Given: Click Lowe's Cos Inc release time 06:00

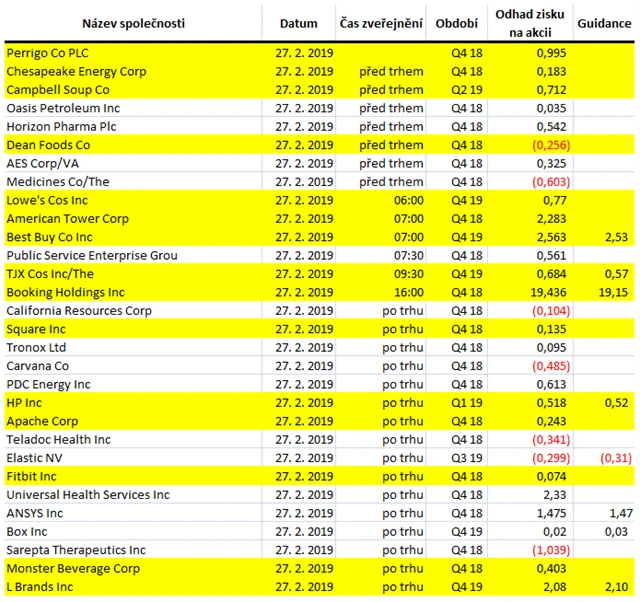Looking at the screenshot, I should point(406,200).
